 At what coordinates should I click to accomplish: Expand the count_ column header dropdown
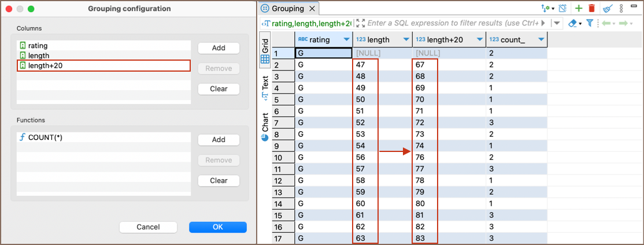point(541,40)
